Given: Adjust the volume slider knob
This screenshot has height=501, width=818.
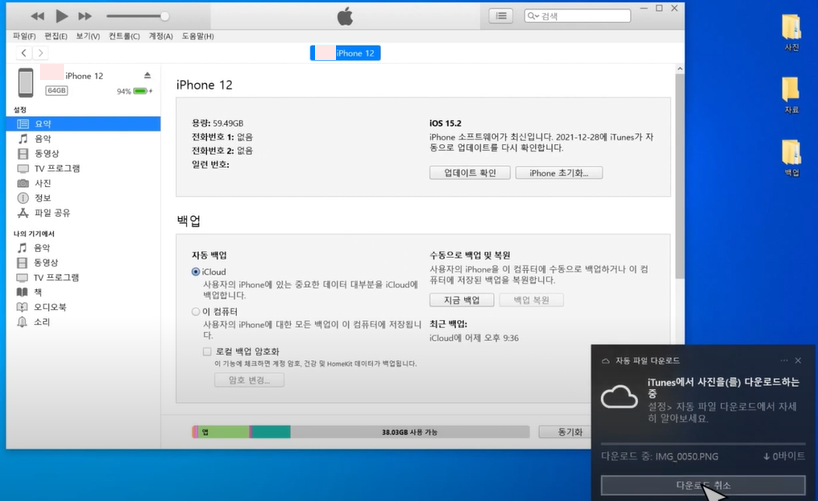Looking at the screenshot, I should tap(164, 16).
